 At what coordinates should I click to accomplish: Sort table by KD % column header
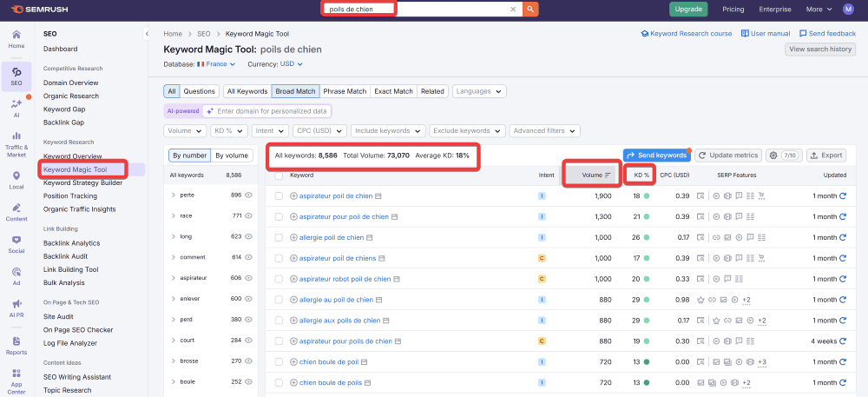(641, 175)
